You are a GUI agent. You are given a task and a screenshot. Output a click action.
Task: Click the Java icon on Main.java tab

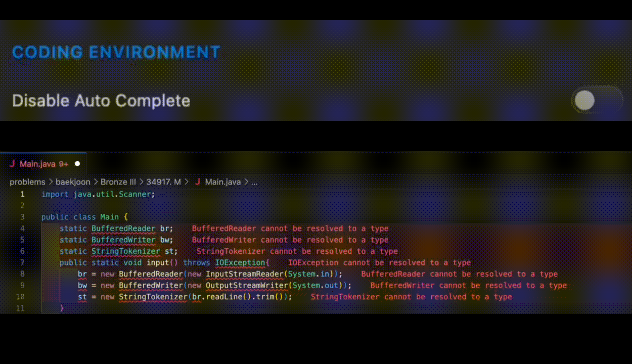[x=12, y=164]
